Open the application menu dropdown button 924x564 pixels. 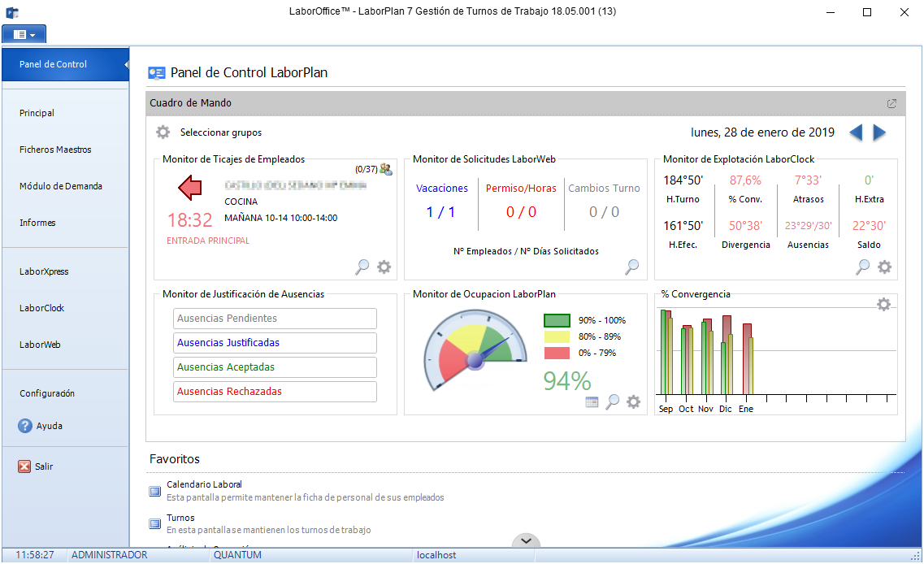click(x=24, y=34)
